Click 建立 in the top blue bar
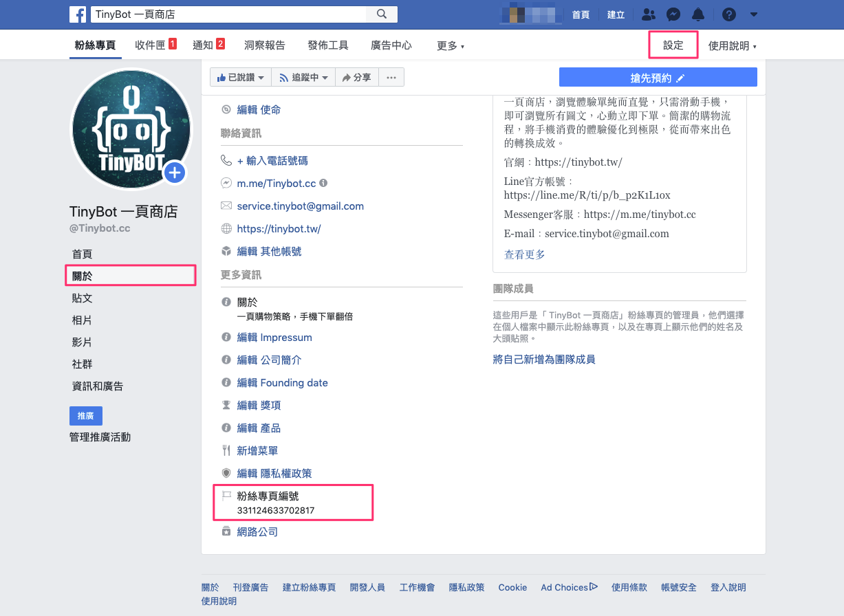Image resolution: width=844 pixels, height=616 pixels. pos(616,14)
